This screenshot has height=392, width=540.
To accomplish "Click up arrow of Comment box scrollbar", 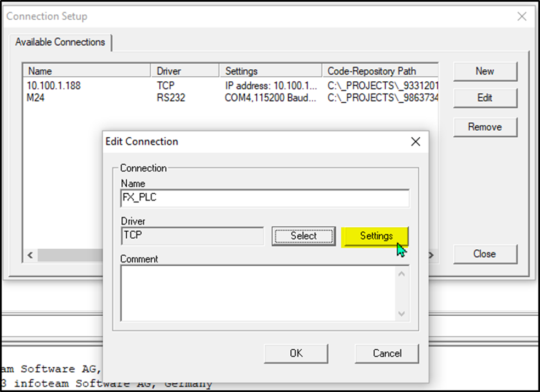I will (x=402, y=274).
